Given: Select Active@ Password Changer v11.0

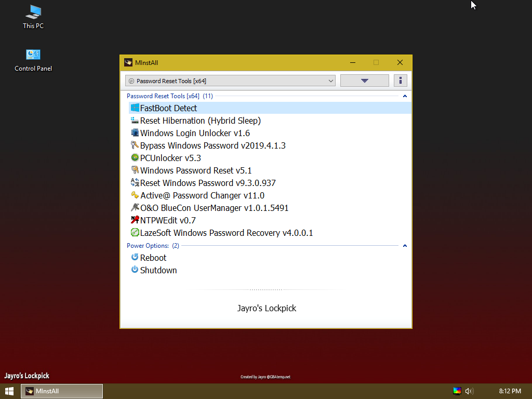Looking at the screenshot, I should click(x=270, y=195).
